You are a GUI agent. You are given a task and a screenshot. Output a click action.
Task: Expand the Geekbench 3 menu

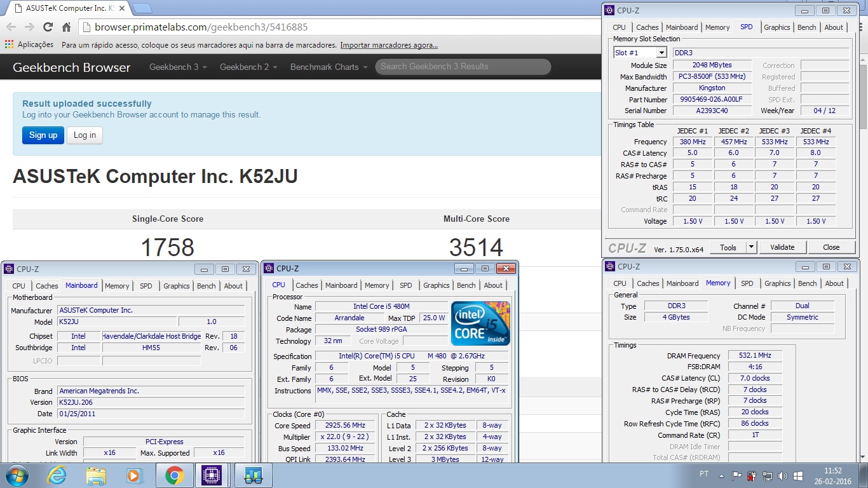[x=178, y=67]
